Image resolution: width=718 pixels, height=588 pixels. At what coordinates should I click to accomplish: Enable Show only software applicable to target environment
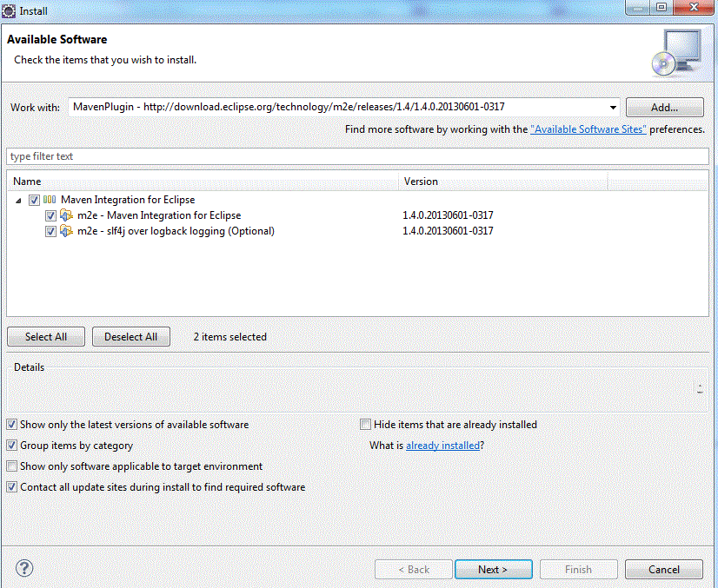[x=12, y=466]
